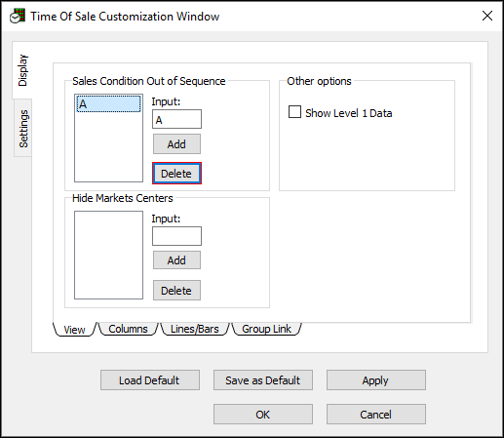This screenshot has height=438, width=504.
Task: Open the Lines/Bars tab
Action: tap(195, 329)
